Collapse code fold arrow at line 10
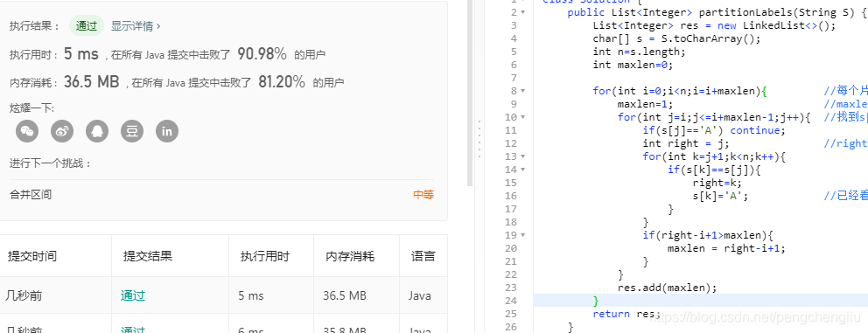Screen dimensions: 868x333 (523, 117)
